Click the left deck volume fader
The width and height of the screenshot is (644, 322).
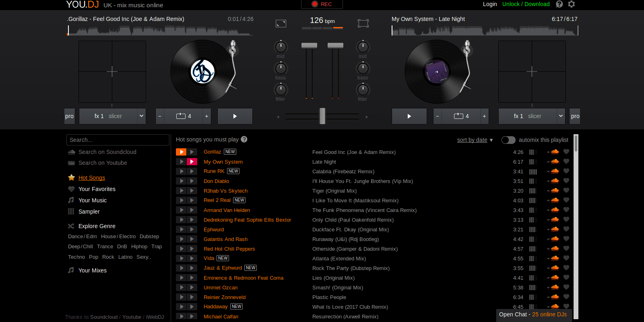tap(309, 45)
